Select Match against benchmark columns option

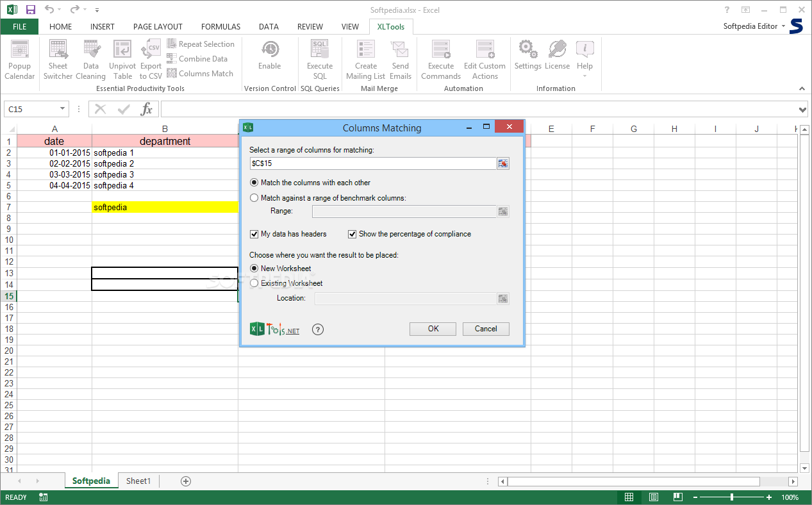click(328, 198)
